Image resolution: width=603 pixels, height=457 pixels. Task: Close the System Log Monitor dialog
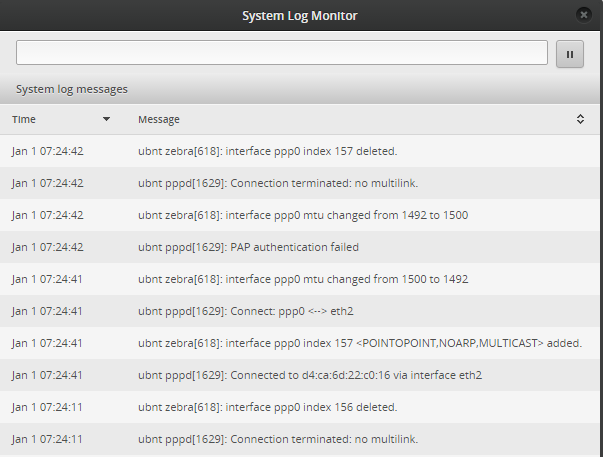tap(584, 15)
